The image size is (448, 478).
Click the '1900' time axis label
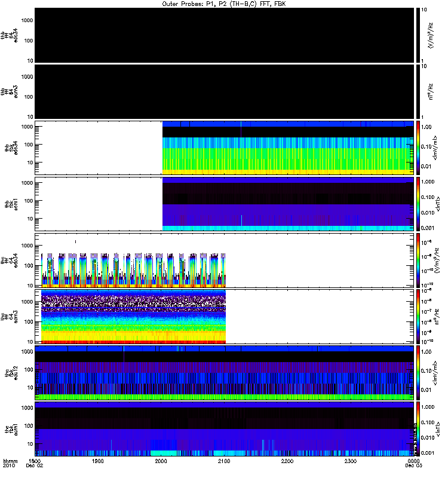(98, 461)
